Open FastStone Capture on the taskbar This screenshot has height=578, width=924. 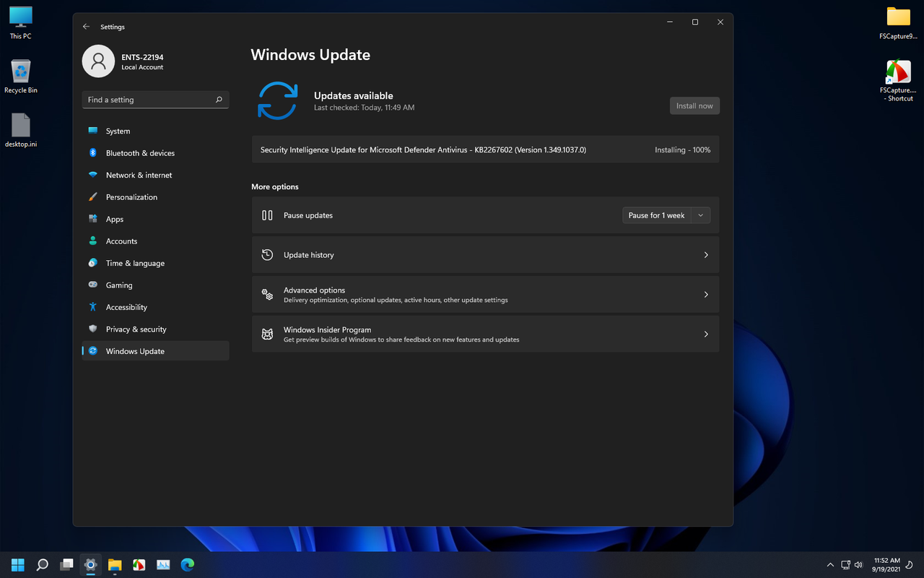click(x=139, y=564)
